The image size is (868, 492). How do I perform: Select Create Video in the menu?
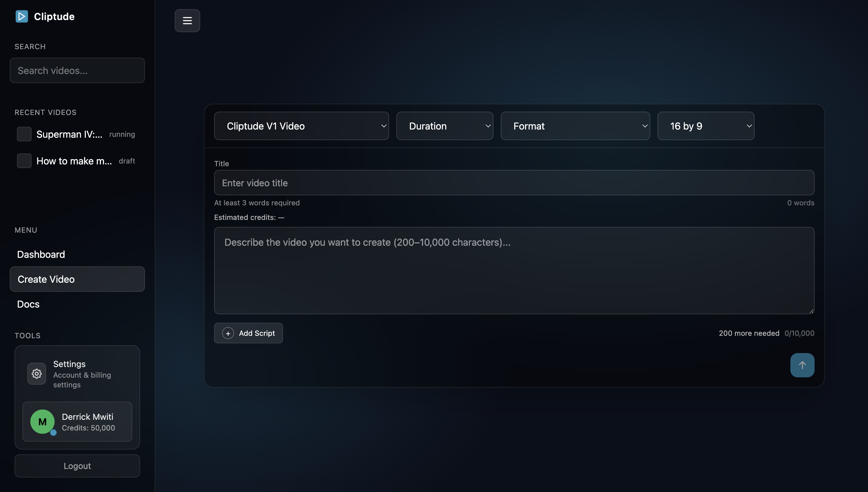[46, 279]
